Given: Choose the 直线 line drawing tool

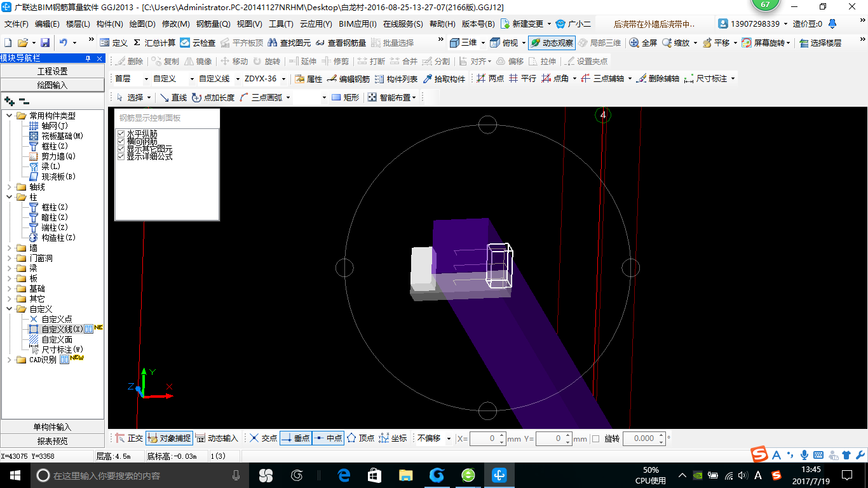Looking at the screenshot, I should pyautogui.click(x=173, y=97).
